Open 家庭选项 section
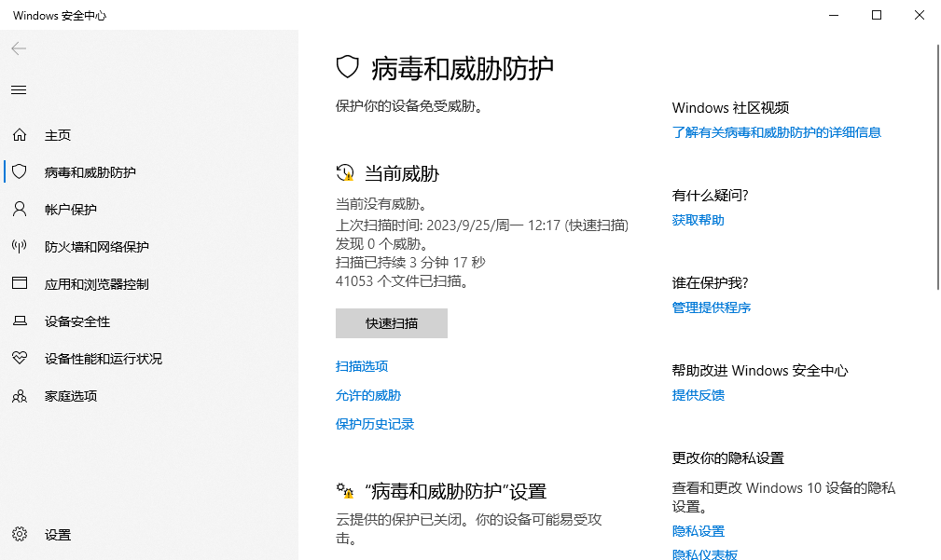The height and width of the screenshot is (560, 941). [x=71, y=396]
